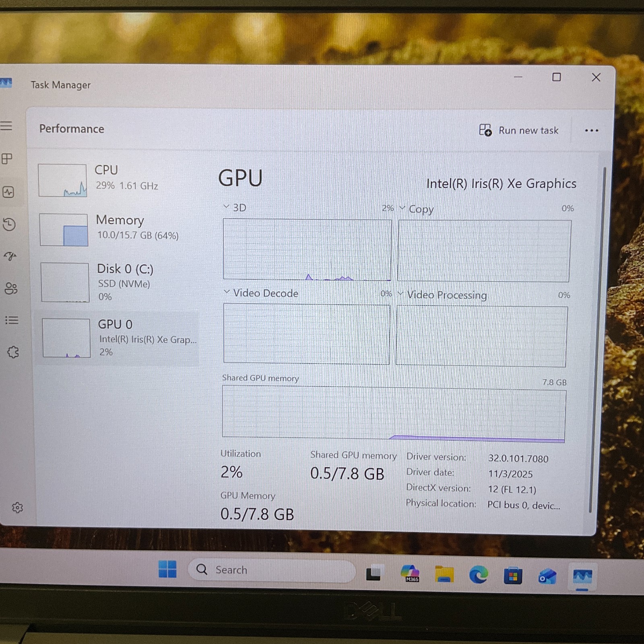Expand the Copy engine dropdown chevron
Screen dimensions: 644x644
[x=402, y=208]
